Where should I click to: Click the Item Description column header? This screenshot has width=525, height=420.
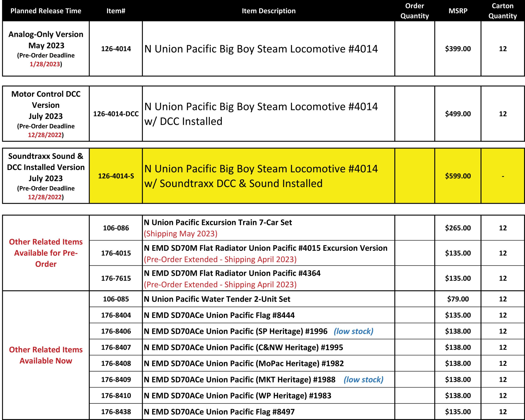(269, 11)
